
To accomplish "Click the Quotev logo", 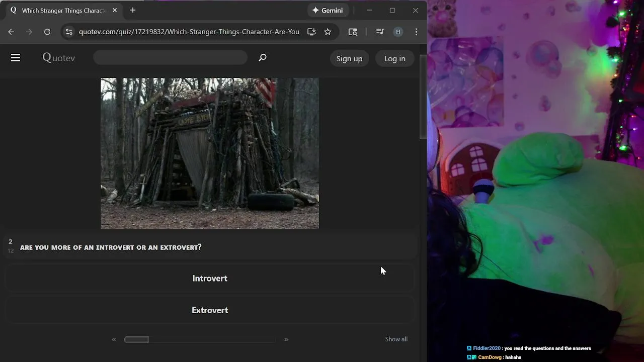I will point(59,58).
